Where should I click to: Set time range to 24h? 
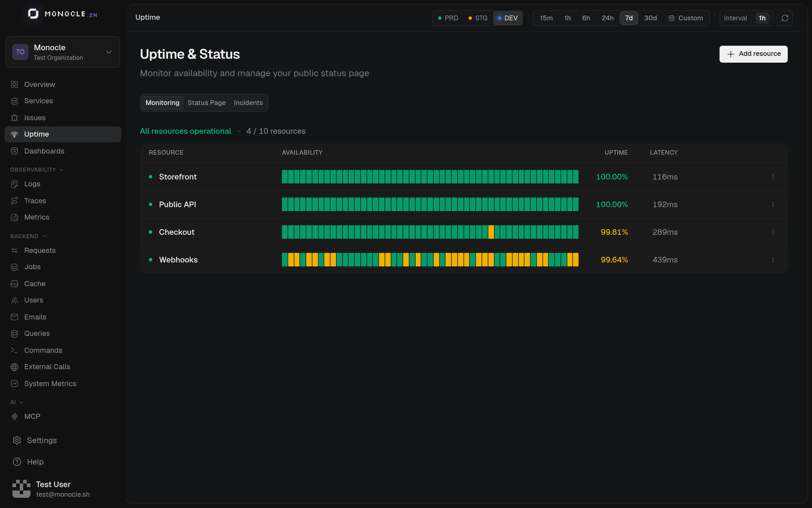607,18
